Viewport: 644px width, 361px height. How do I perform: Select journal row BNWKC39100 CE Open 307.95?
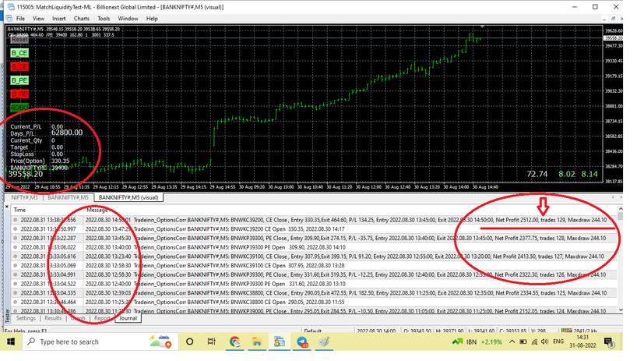pos(314,266)
